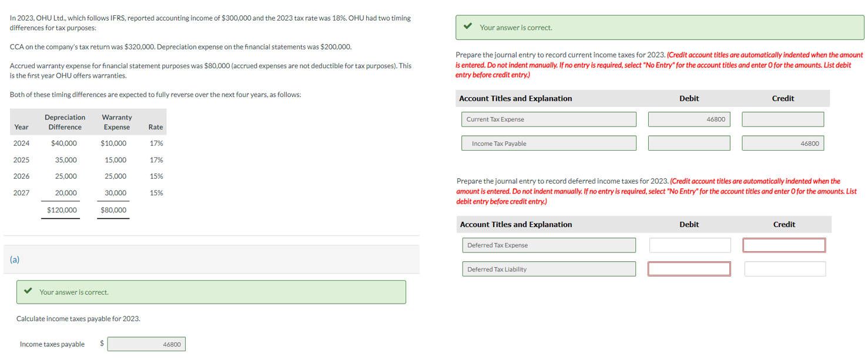This screenshot has height=363, width=868.
Task: Click the Credit column header in the current taxes table
Action: coord(783,98)
